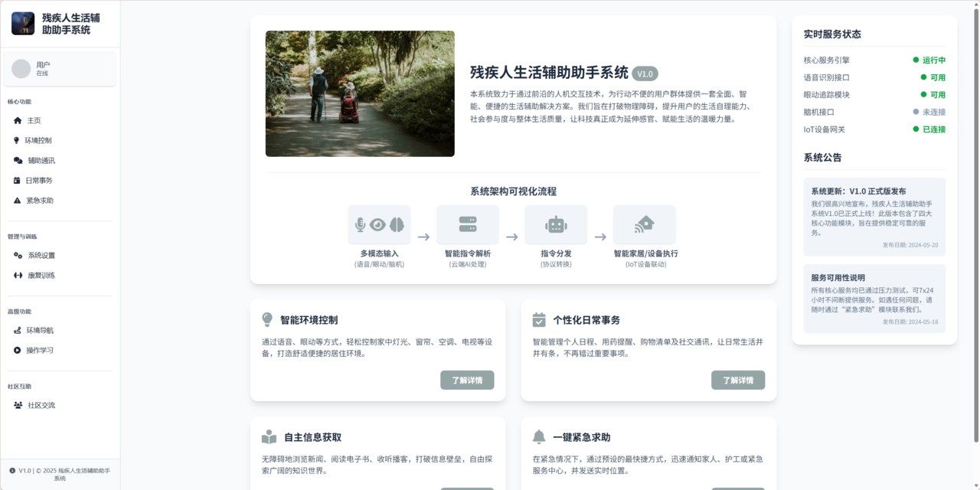The height and width of the screenshot is (490, 980).
Task: Click IoT设备网关 status row label
Action: pyautogui.click(x=825, y=129)
